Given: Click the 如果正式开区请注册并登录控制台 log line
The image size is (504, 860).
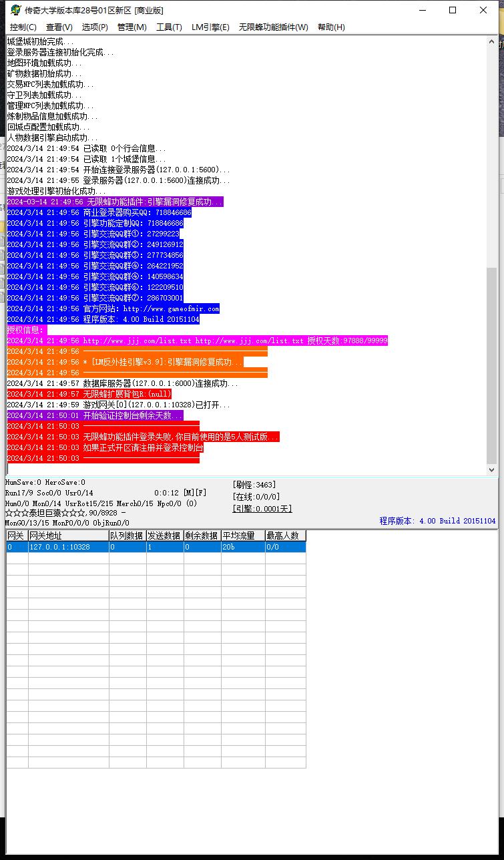Looking at the screenshot, I should [105, 447].
